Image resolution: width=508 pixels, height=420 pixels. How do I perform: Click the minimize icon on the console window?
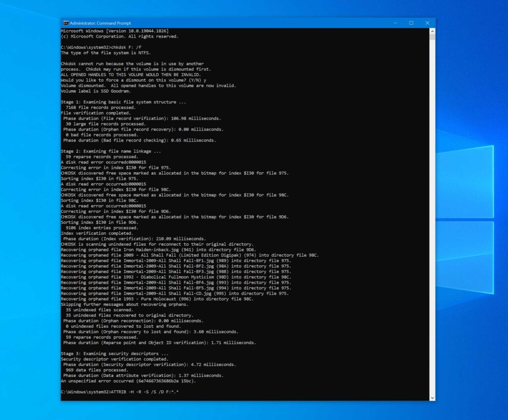point(394,23)
